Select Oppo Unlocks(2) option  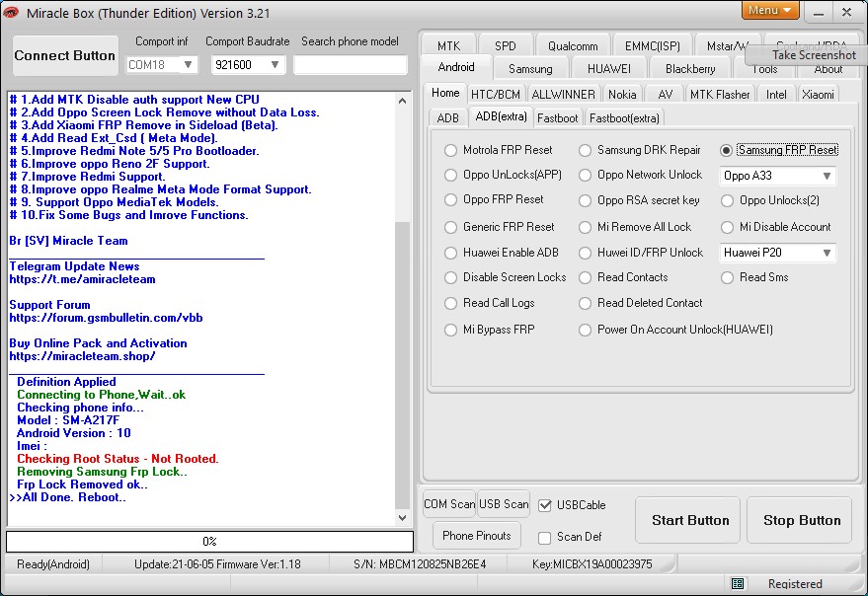coord(770,200)
